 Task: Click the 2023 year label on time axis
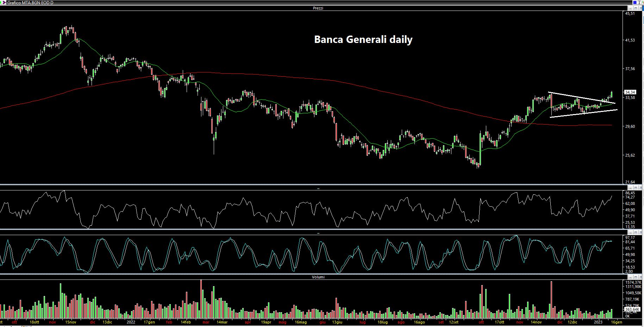pos(598,322)
